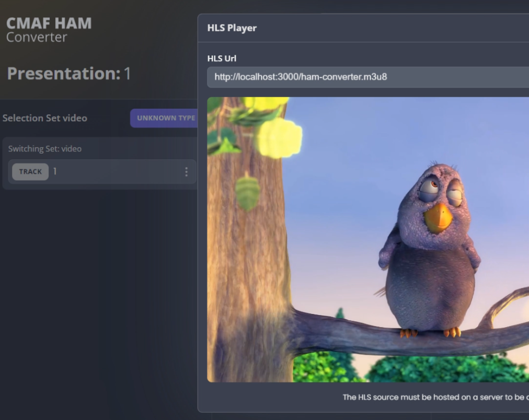Select the Track 1 row
Screen dimensions: 529x420
tap(102, 171)
